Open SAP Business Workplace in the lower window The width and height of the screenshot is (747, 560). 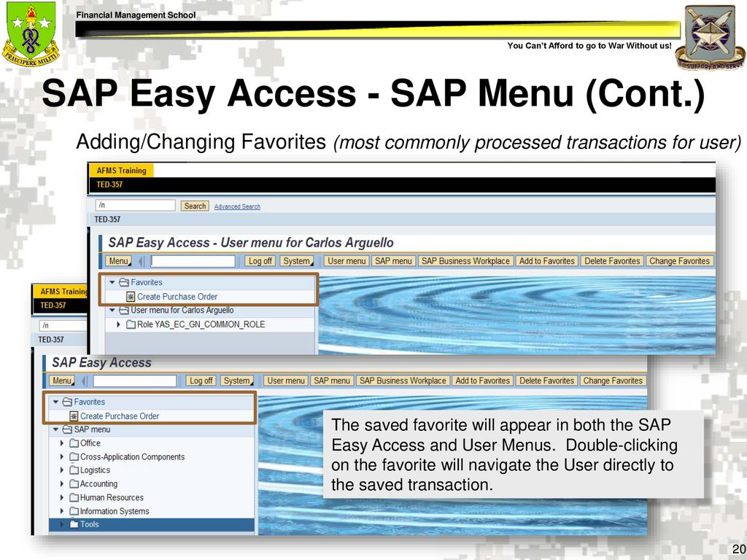click(403, 381)
